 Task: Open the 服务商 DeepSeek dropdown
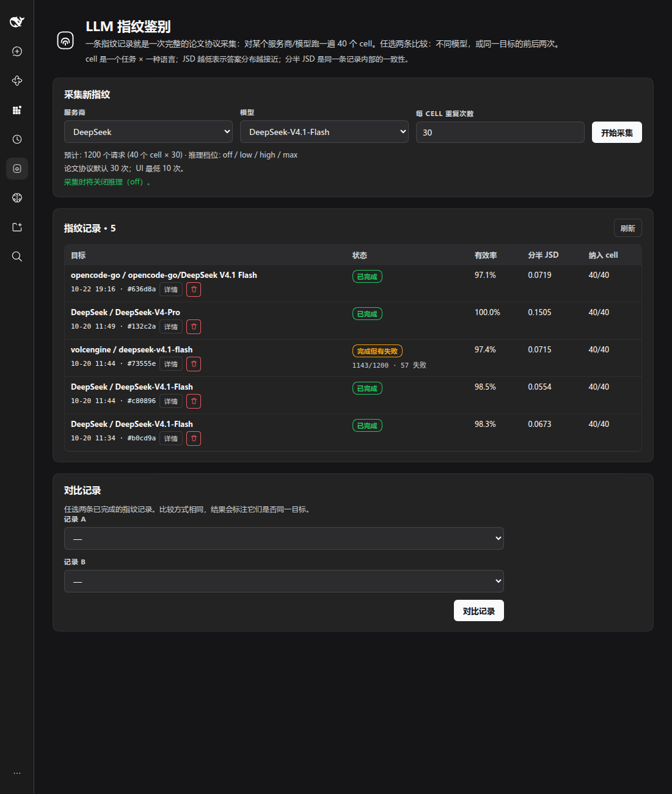point(148,132)
